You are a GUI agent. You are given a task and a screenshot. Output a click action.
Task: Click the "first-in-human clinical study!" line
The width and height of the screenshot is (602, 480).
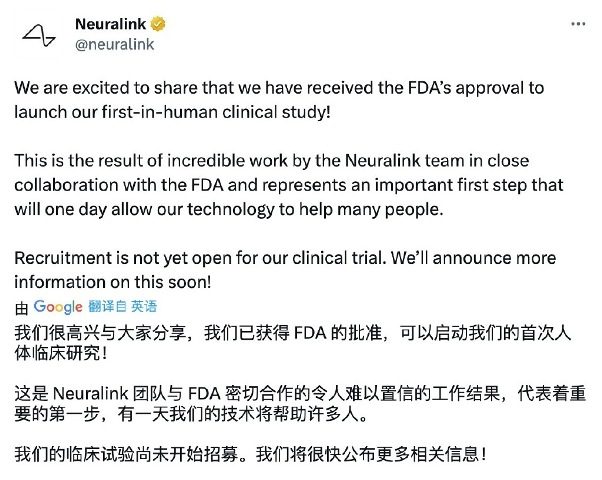(172, 112)
